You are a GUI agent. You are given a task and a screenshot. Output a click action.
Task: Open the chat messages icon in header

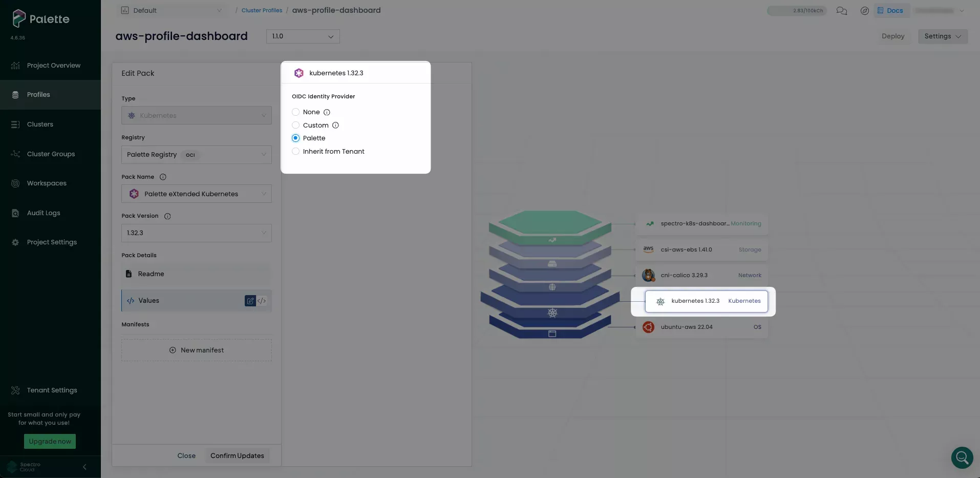842,10
